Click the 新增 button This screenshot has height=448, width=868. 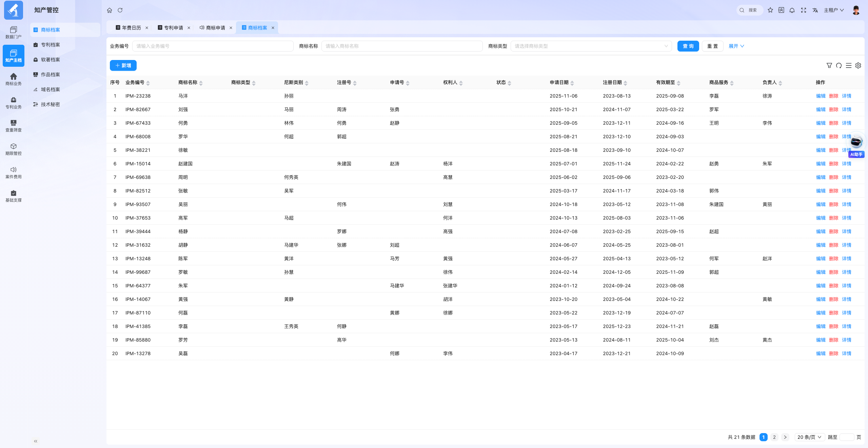click(x=123, y=65)
